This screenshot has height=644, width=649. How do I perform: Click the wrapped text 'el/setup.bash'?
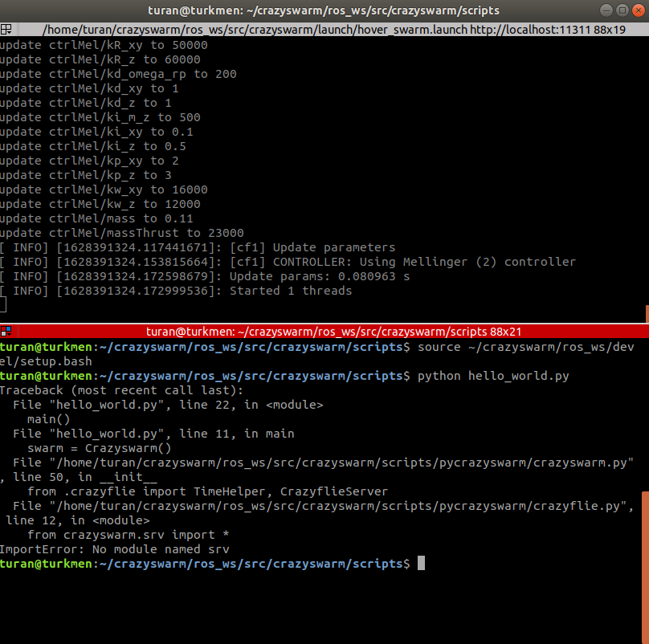46,361
